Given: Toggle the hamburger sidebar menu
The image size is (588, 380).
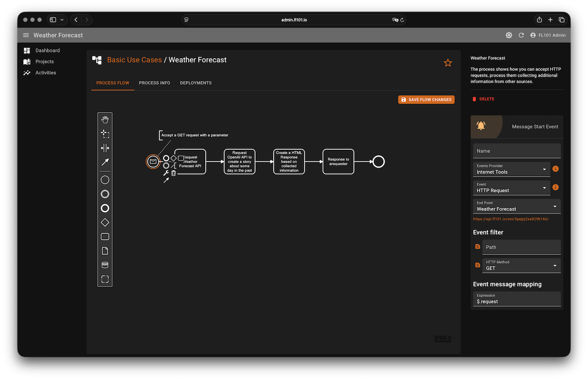Looking at the screenshot, I should [26, 35].
